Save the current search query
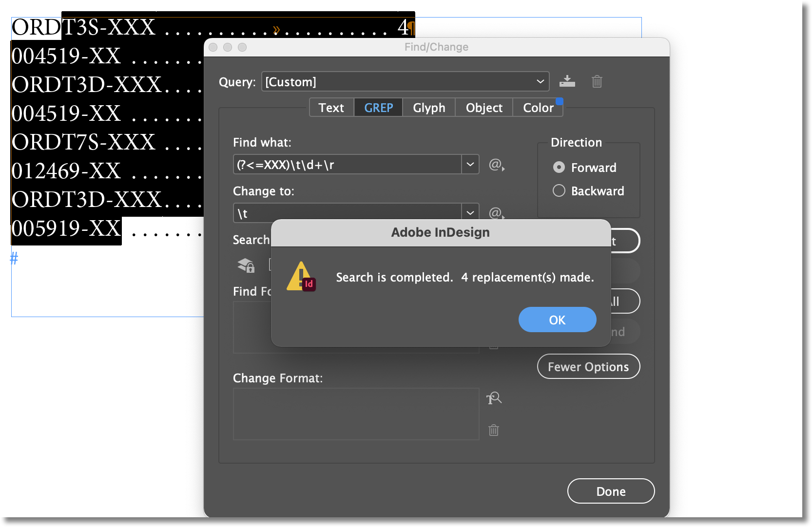This screenshot has height=527, width=812. coord(567,81)
